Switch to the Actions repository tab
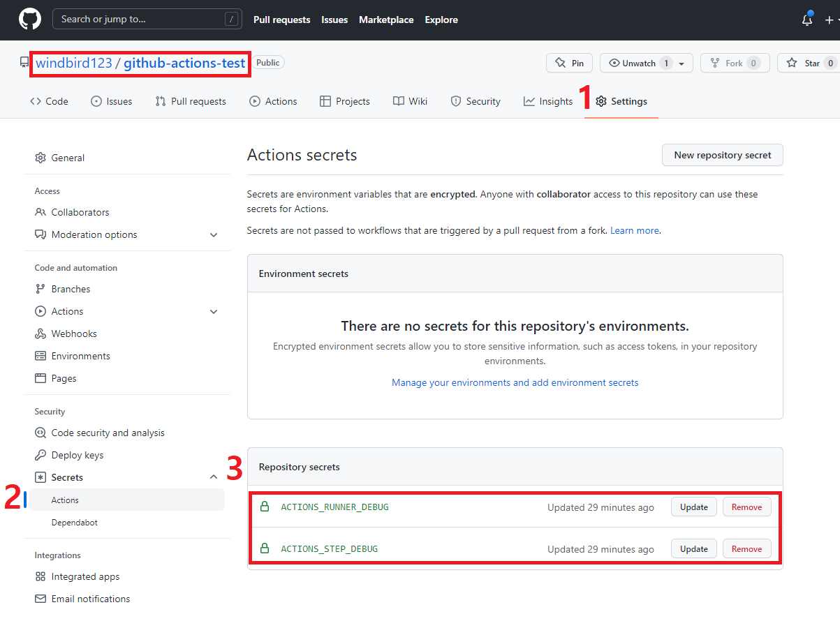 click(x=273, y=101)
